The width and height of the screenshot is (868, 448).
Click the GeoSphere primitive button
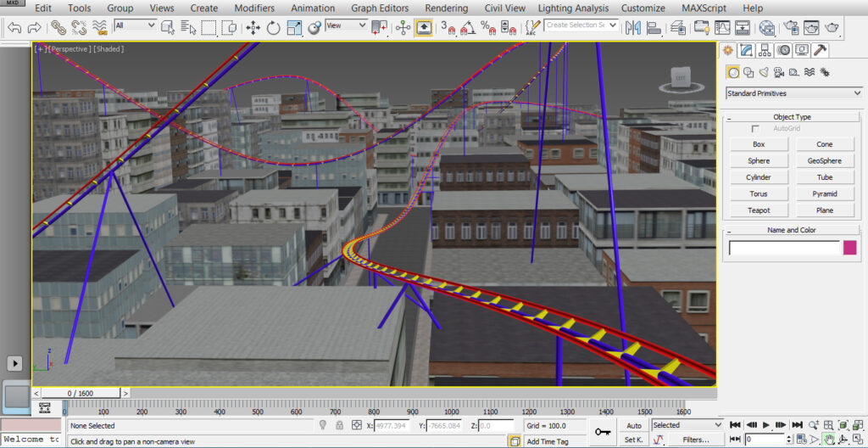(x=825, y=161)
